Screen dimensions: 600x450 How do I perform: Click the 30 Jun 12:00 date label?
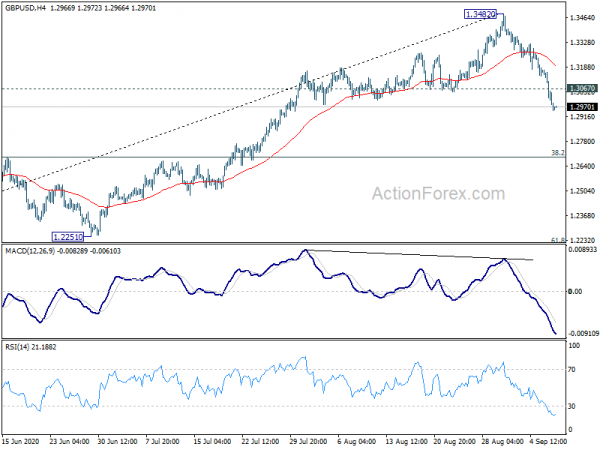pyautogui.click(x=118, y=442)
